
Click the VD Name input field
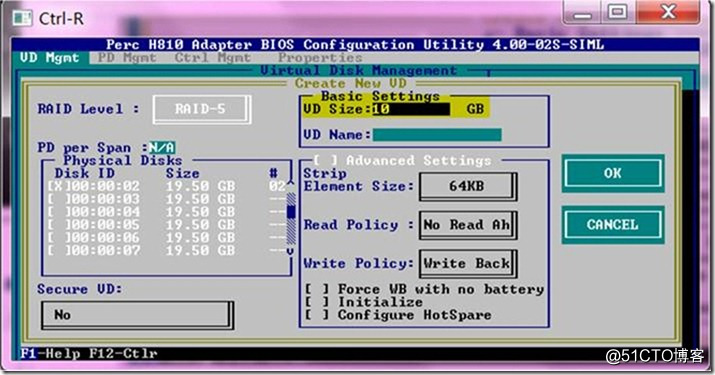tap(437, 135)
